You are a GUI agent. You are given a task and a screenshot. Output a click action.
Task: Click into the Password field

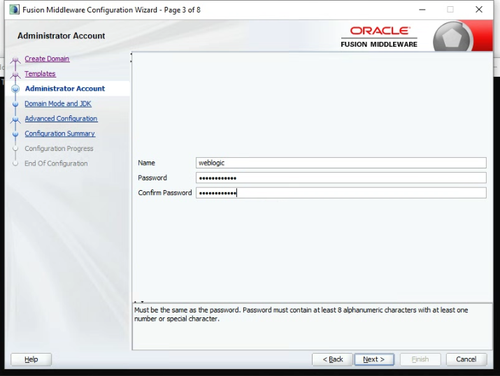point(341,178)
